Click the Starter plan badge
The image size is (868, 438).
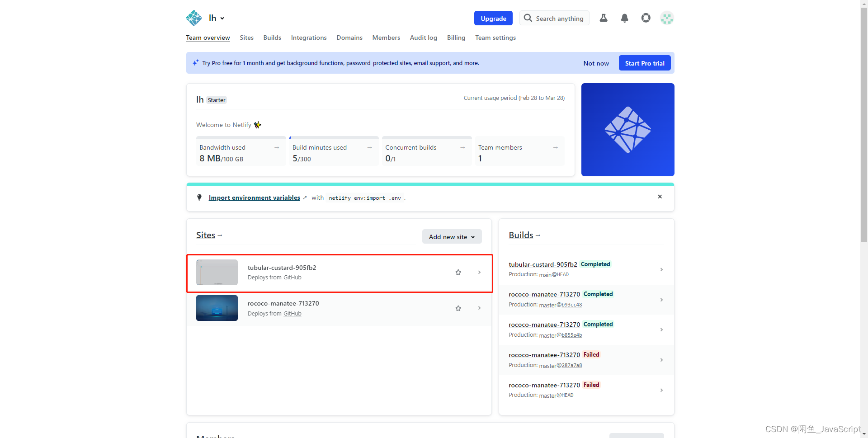(217, 100)
